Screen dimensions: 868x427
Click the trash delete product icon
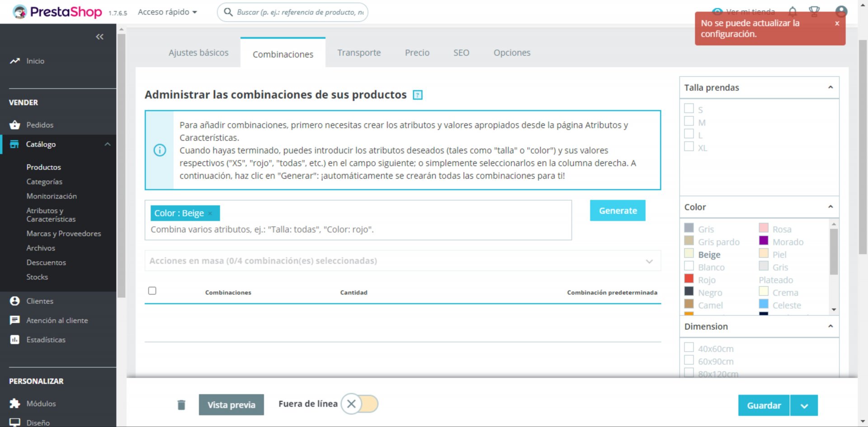pos(181,405)
